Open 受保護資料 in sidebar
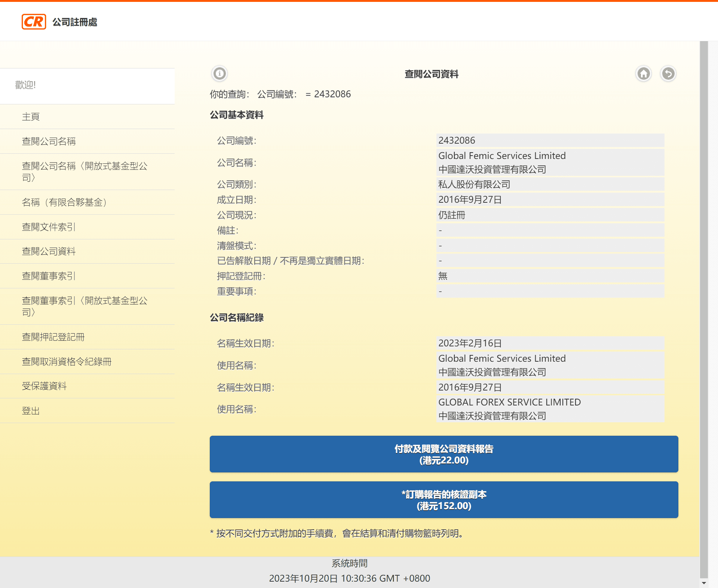Viewport: 718px width, 588px height. (x=87, y=386)
